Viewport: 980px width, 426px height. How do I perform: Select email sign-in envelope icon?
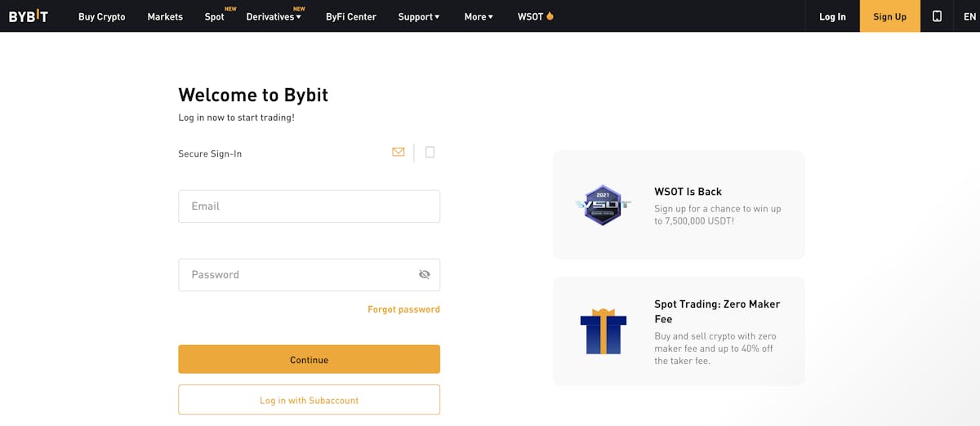(399, 152)
